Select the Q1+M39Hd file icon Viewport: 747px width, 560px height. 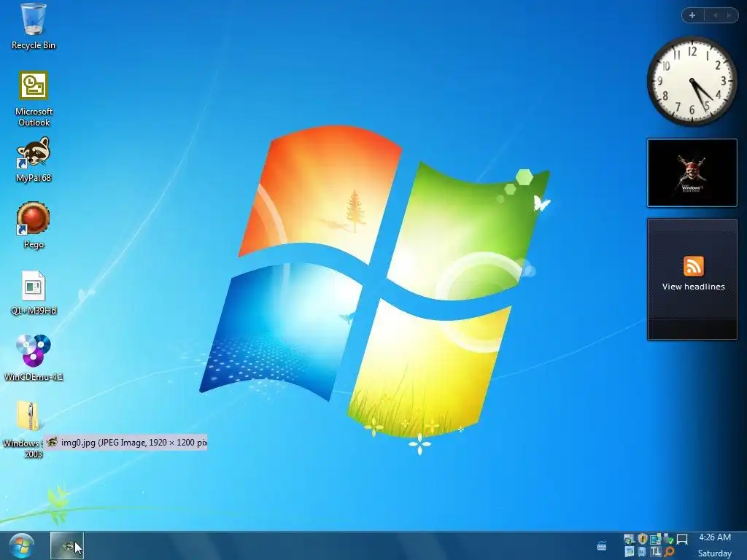click(34, 292)
